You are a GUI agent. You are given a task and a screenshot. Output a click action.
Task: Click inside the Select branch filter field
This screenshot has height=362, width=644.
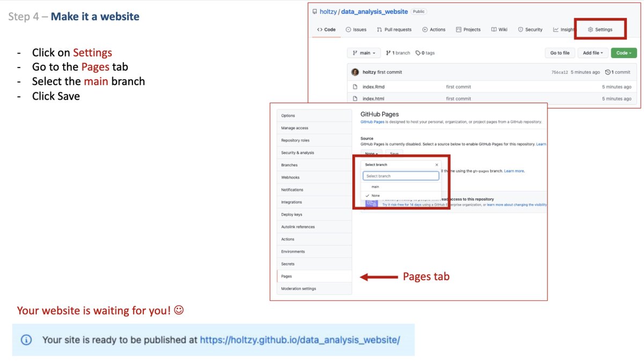tap(401, 176)
